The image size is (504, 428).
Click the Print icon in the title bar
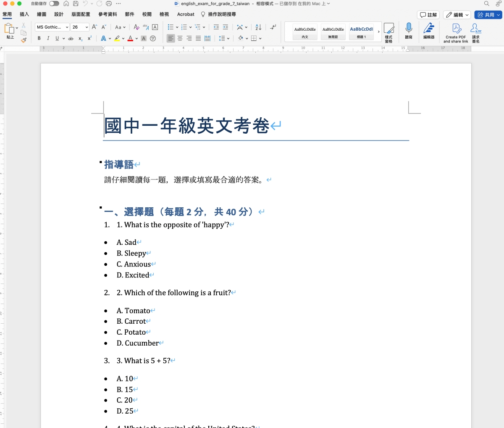(x=109, y=4)
